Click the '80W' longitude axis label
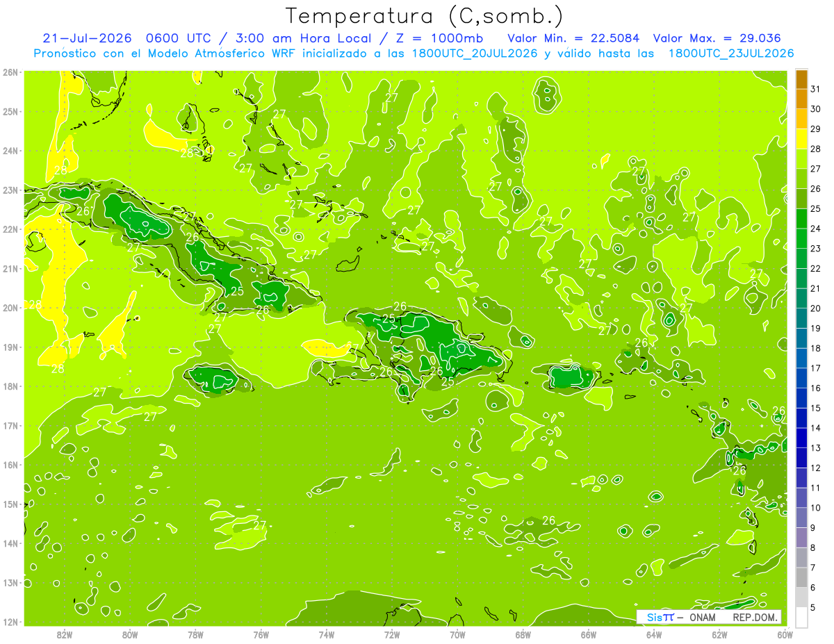Screen dimensions: 834x644 coord(130,634)
